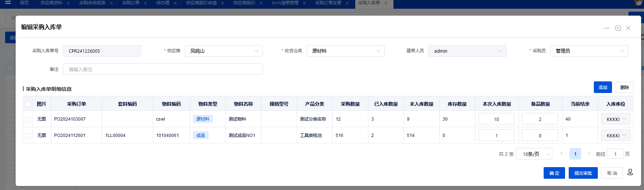Close the 采购订单变更 tab
Viewport: 644px width, 190px height.
[347, 3]
